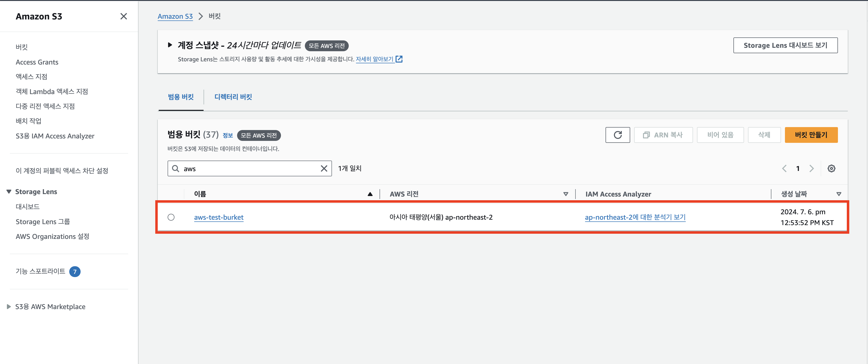Go to next page arrow
Viewport: 868px width, 364px height.
pyautogui.click(x=811, y=168)
